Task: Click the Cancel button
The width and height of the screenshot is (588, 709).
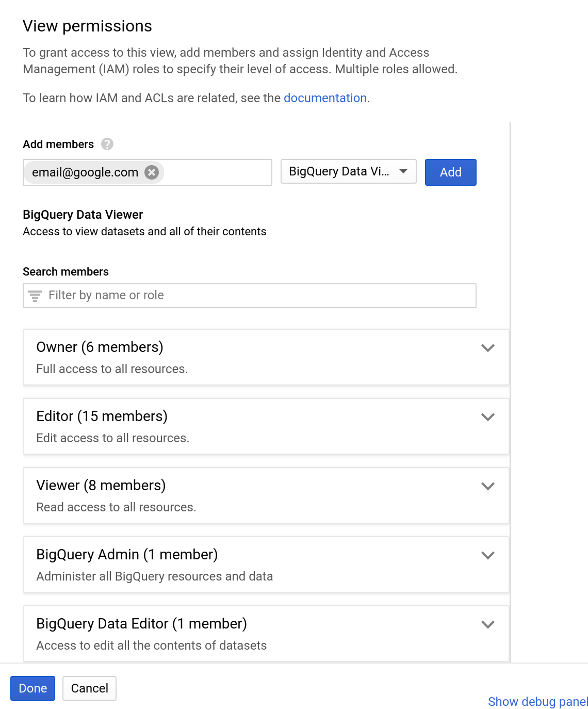Action: pyautogui.click(x=89, y=688)
